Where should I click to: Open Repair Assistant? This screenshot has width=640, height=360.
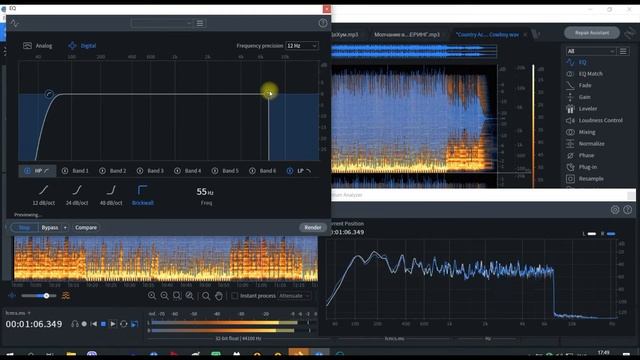point(592,33)
